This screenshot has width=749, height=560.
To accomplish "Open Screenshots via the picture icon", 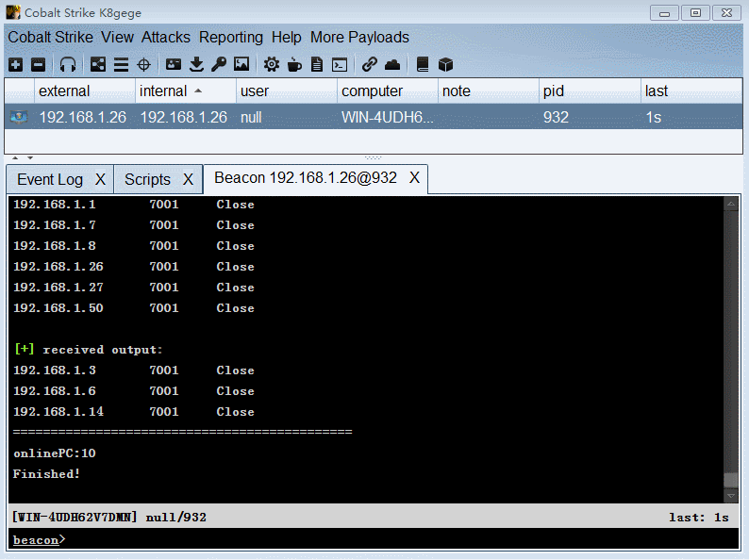I will 241,64.
